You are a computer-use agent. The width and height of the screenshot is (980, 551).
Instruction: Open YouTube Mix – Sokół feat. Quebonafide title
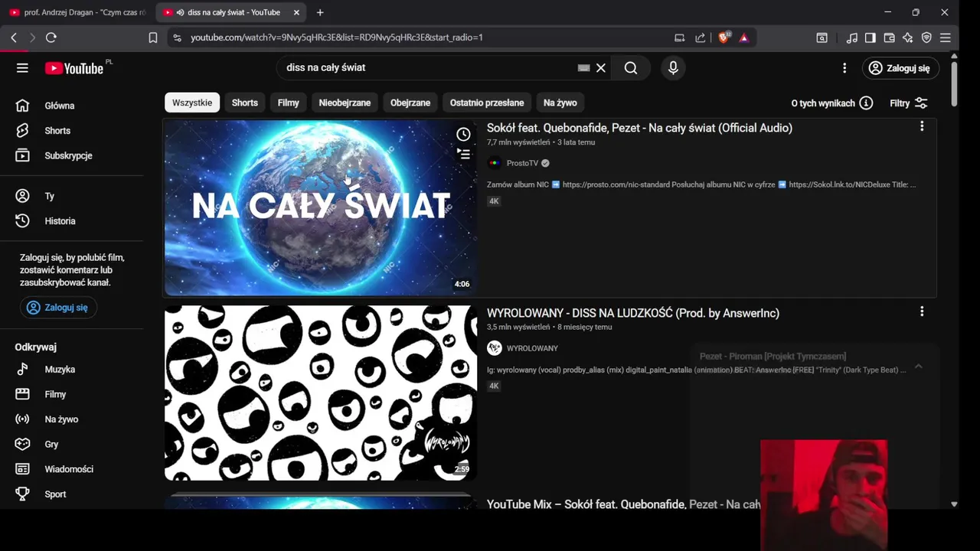point(623,504)
